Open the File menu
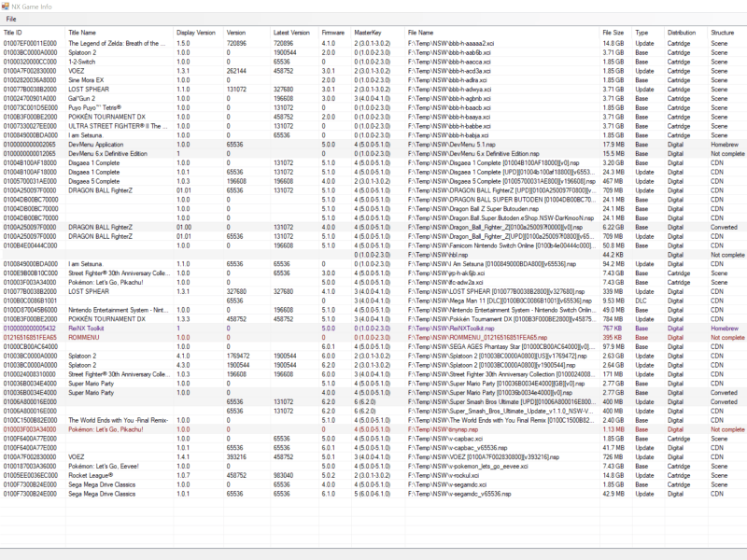Image resolution: width=747 pixels, height=560 pixels. [11, 19]
